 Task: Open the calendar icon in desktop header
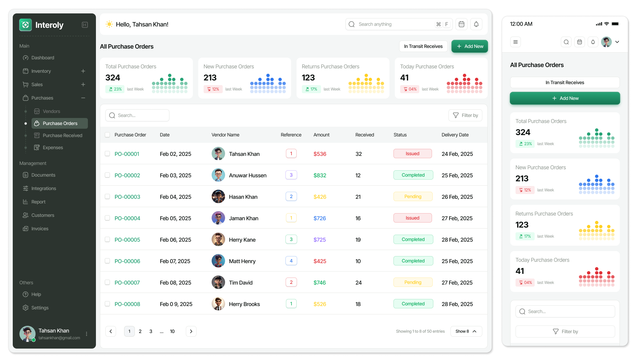pyautogui.click(x=462, y=24)
